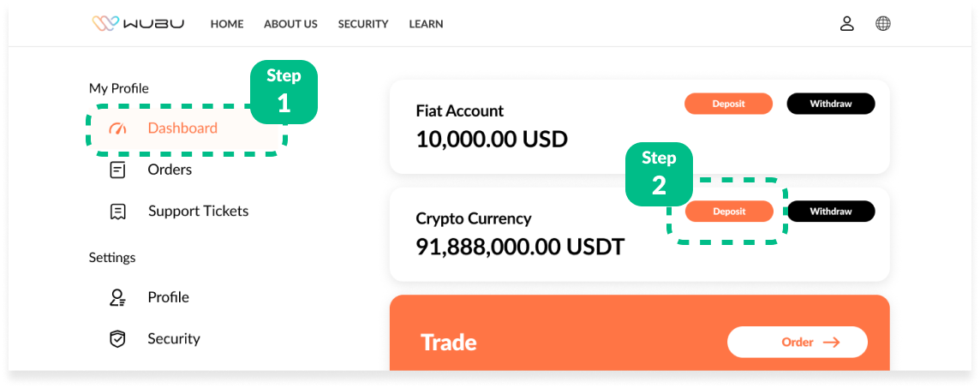980x388 pixels.
Task: Click the Dashboard gauge icon
Action: (117, 128)
